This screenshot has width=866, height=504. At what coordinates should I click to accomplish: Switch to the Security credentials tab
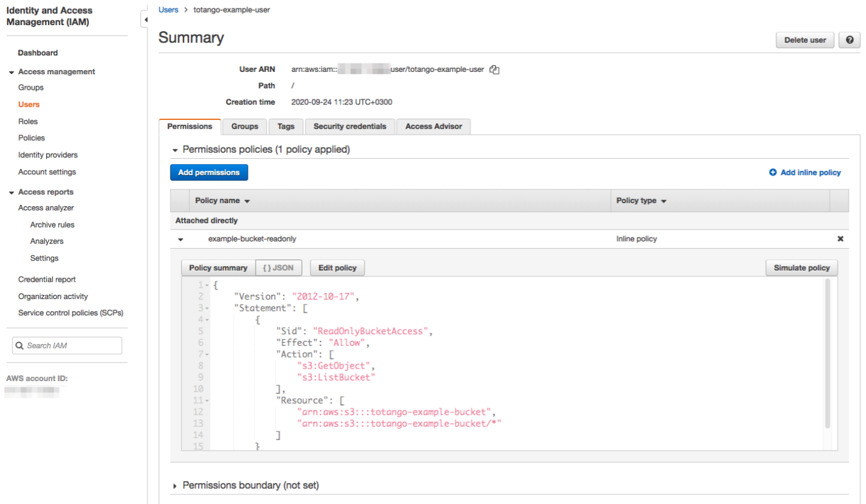[350, 126]
